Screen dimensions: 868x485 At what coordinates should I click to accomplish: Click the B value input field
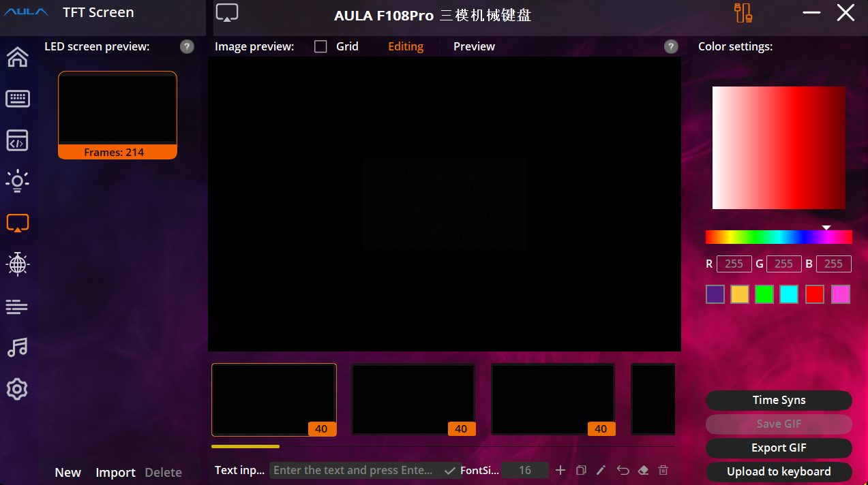833,264
